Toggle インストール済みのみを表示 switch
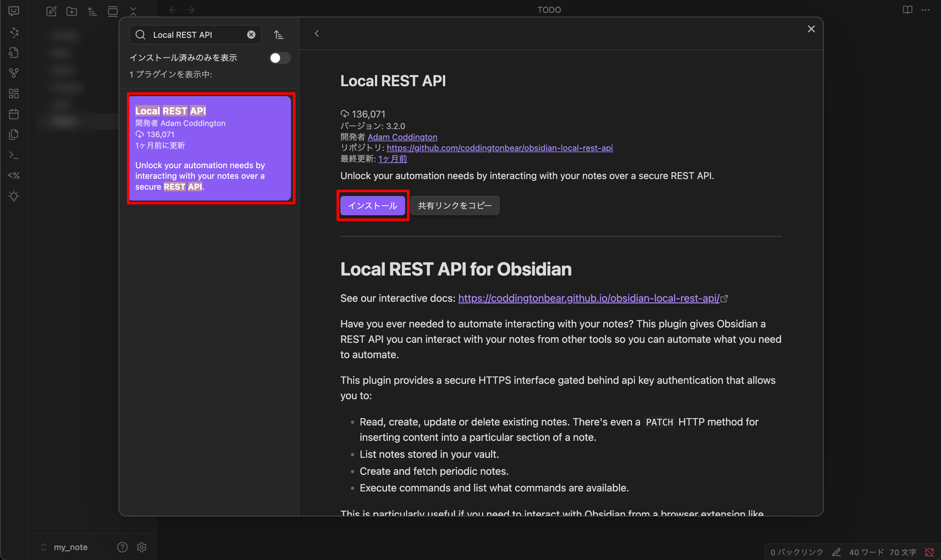This screenshot has height=560, width=941. click(280, 58)
